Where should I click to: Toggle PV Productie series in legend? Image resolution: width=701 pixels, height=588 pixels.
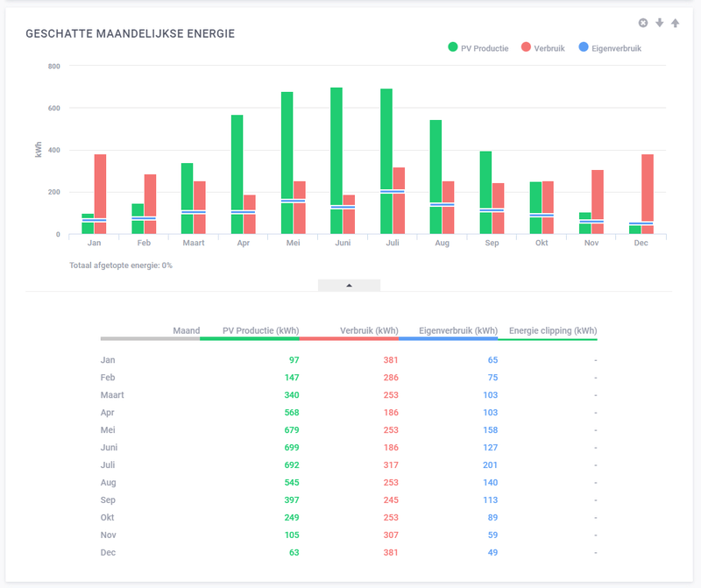(x=478, y=48)
